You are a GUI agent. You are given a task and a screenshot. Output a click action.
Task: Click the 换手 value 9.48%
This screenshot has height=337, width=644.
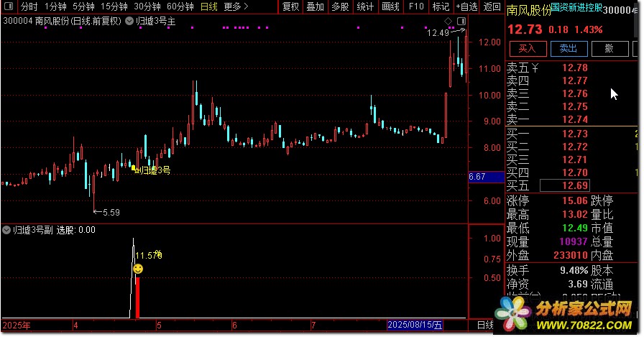(574, 270)
